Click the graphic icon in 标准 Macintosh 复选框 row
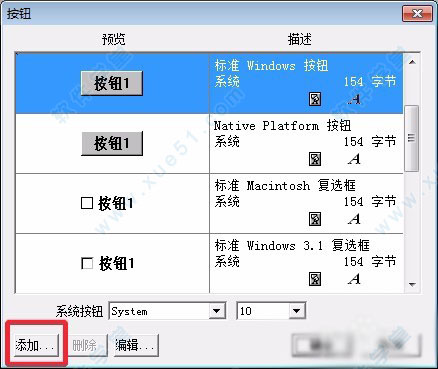The image size is (438, 369). [x=315, y=219]
